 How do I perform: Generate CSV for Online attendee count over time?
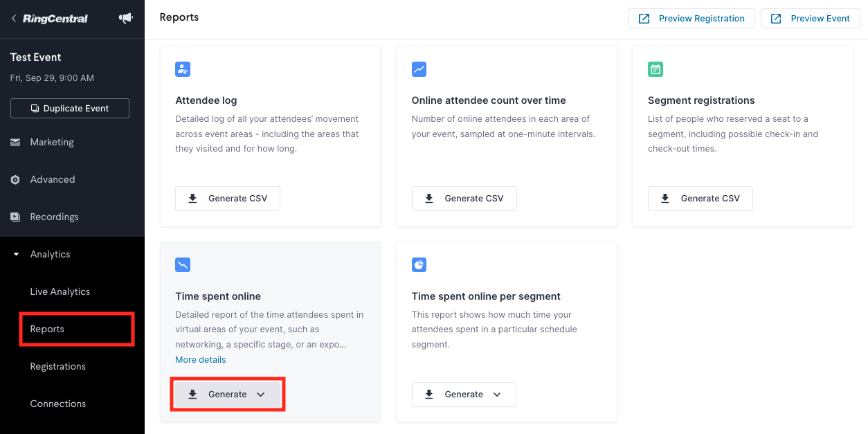464,199
